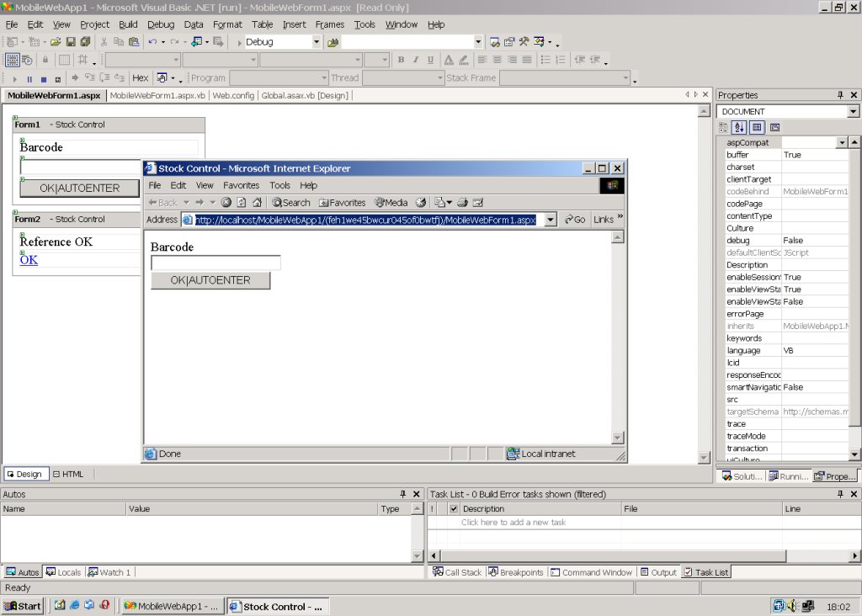Open the aspCompat value dropdown
Image resolution: width=862 pixels, height=616 pixels.
842,142
